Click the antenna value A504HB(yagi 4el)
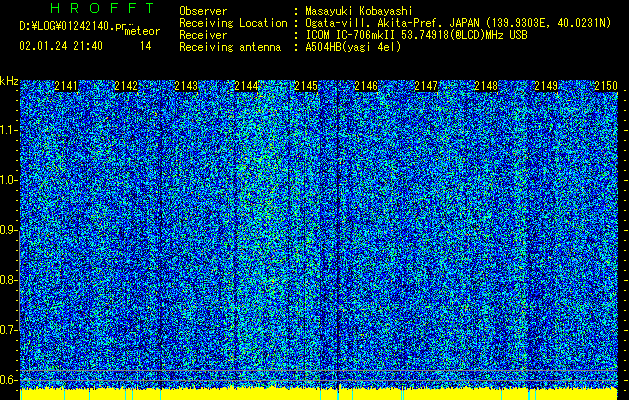629x400 pixels. [353, 47]
